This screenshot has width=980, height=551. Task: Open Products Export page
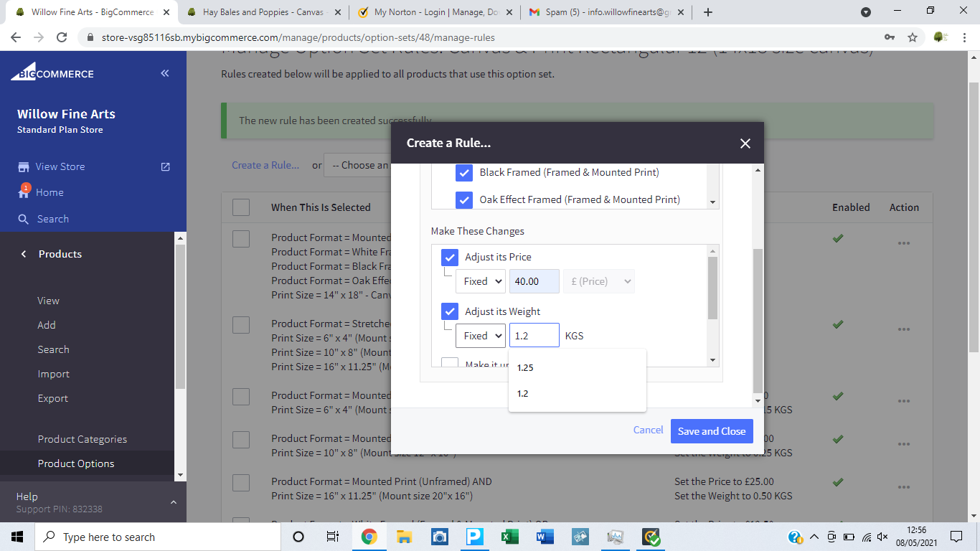point(53,398)
